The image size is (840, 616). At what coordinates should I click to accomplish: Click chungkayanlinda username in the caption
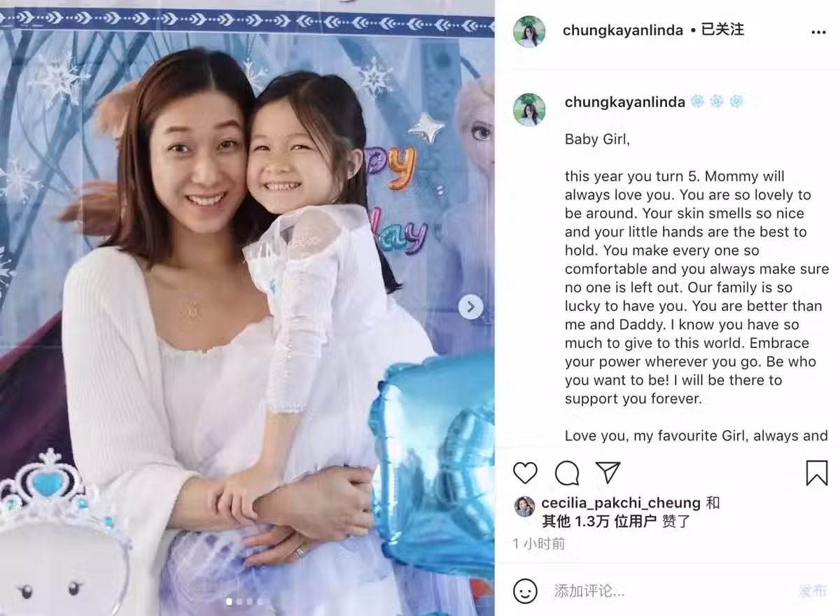point(625,102)
